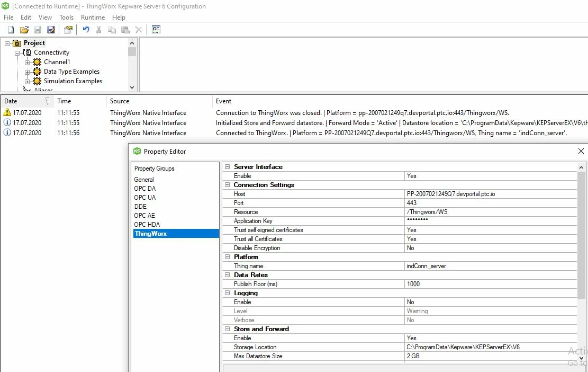Select DDE property group
The image size is (588, 372).
pyautogui.click(x=140, y=207)
